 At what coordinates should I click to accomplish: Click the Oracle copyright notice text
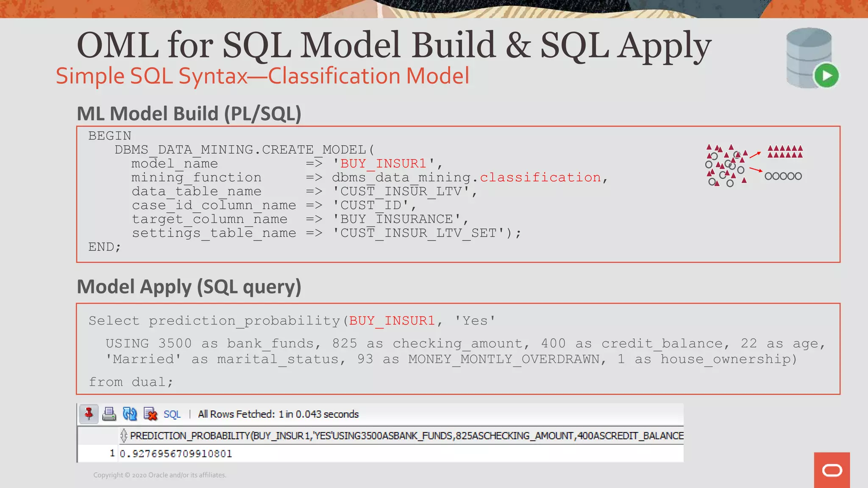pyautogui.click(x=160, y=475)
